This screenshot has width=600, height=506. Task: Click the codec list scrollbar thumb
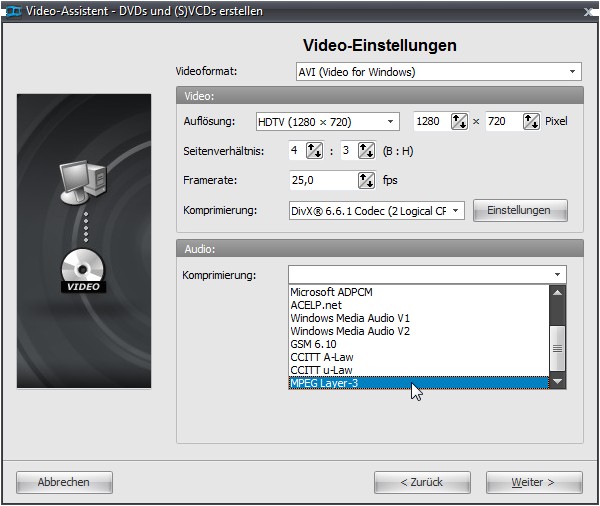[558, 347]
